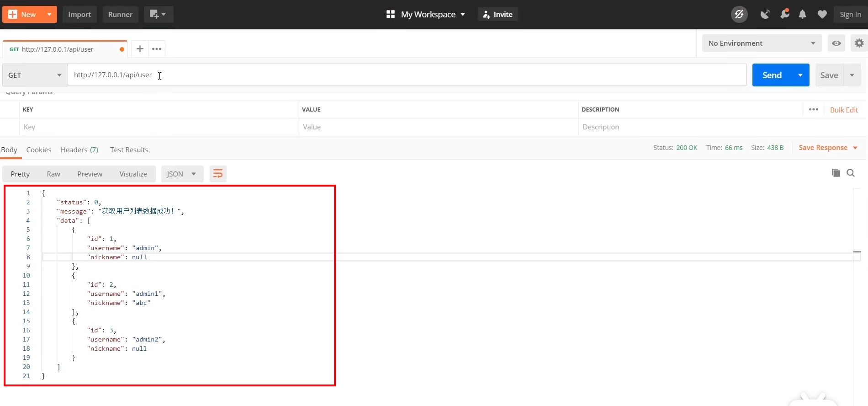Click the copy response to clipboard icon
868x406 pixels.
(x=836, y=173)
